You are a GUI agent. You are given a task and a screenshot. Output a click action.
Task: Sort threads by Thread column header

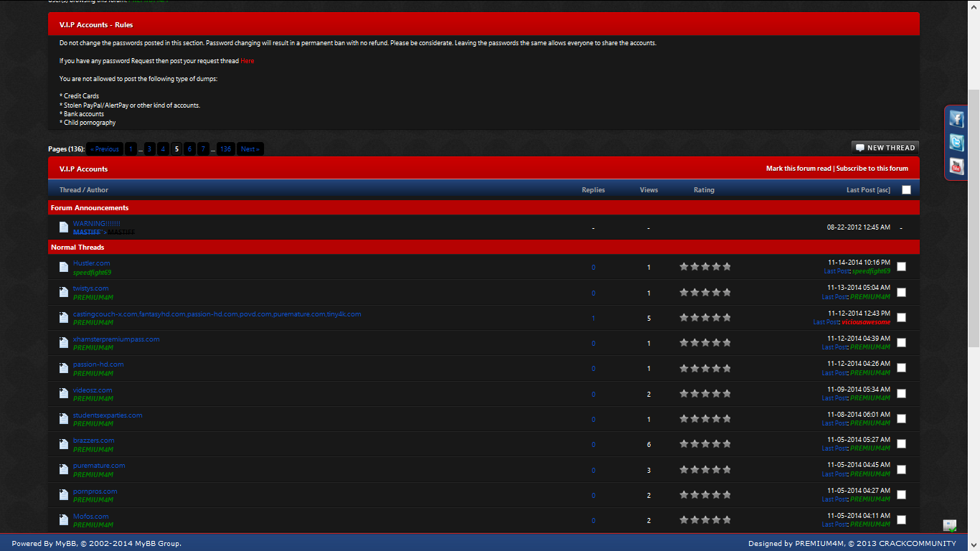(70, 190)
